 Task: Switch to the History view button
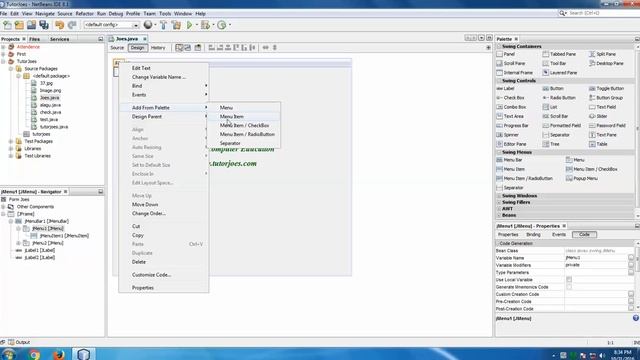pyautogui.click(x=158, y=48)
